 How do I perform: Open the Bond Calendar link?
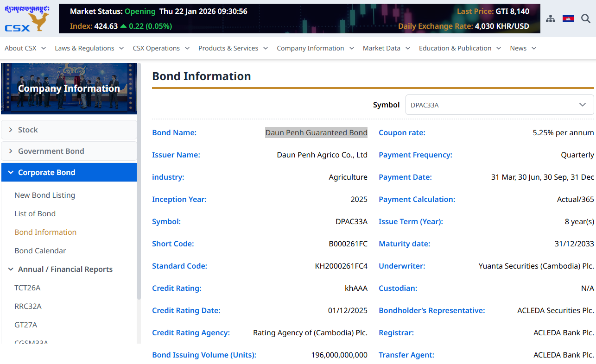(40, 251)
